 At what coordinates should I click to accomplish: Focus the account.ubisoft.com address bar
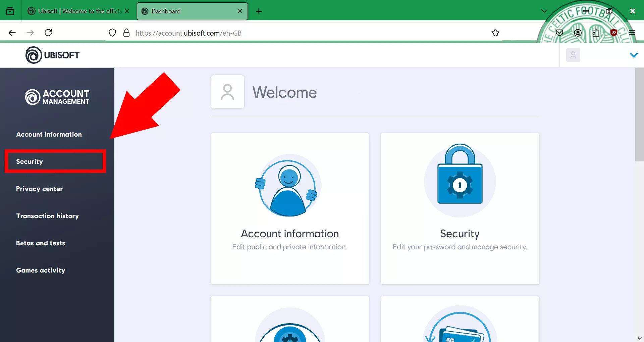302,33
